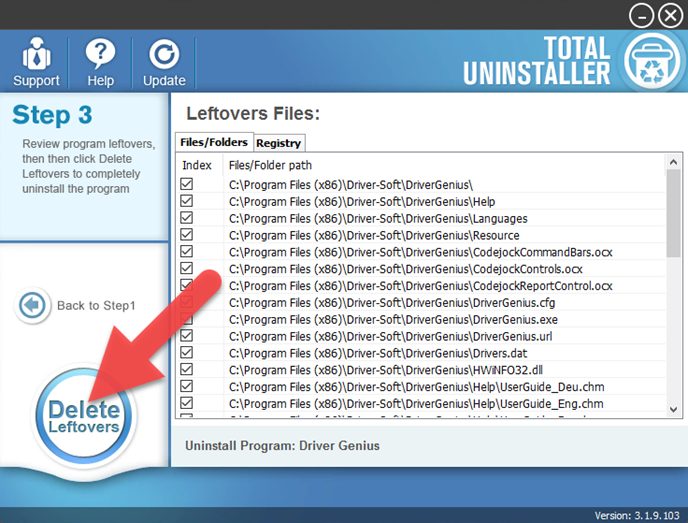
Task: Click the scrollbar down arrow
Action: pyautogui.click(x=674, y=410)
